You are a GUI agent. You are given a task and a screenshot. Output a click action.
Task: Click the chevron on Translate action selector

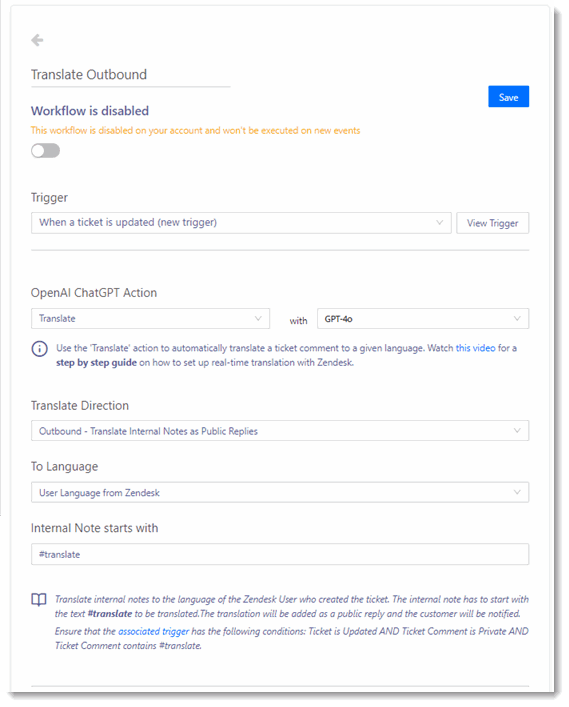pyautogui.click(x=258, y=318)
